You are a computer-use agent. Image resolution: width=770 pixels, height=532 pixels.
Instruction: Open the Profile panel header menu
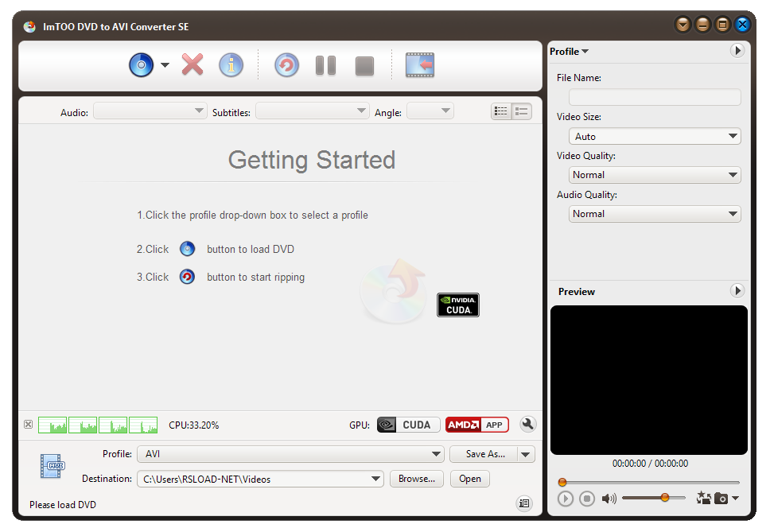[570, 52]
